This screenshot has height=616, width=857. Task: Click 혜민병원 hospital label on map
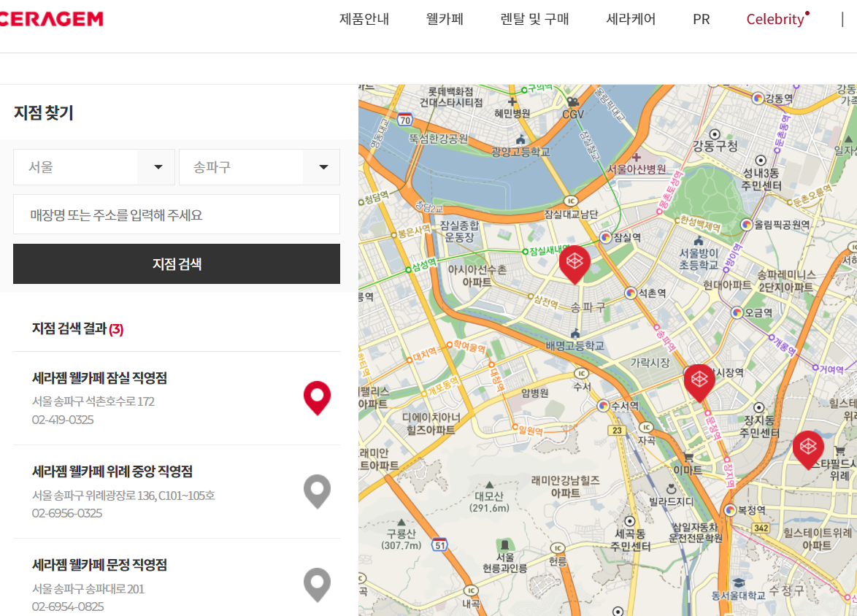[x=512, y=113]
